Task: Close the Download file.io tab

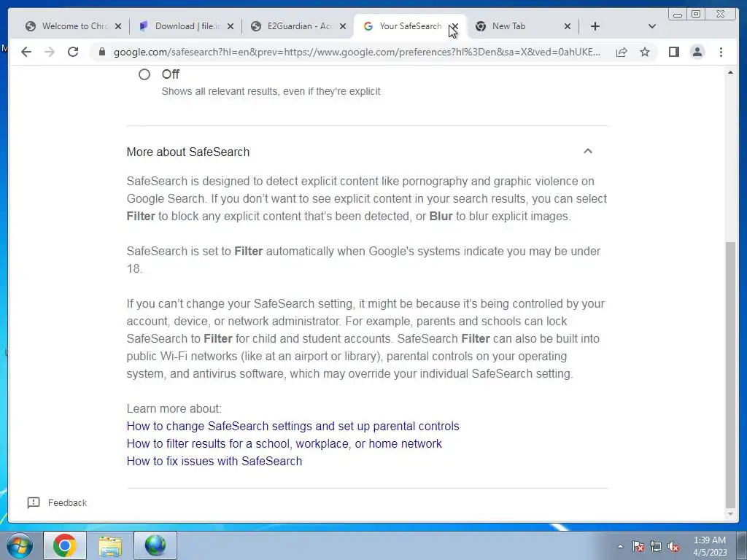Action: pyautogui.click(x=231, y=26)
